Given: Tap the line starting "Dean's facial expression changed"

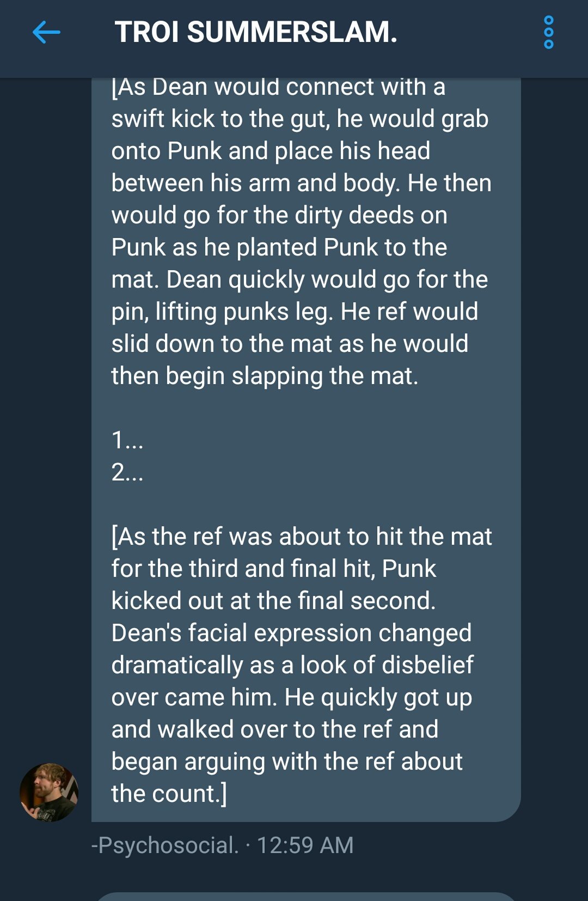Looking at the screenshot, I should coord(291,633).
